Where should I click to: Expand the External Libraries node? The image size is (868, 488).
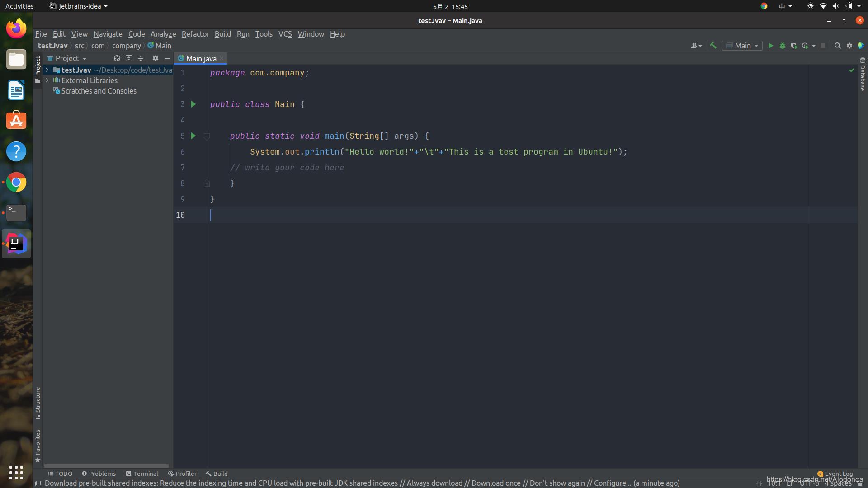pos(47,80)
